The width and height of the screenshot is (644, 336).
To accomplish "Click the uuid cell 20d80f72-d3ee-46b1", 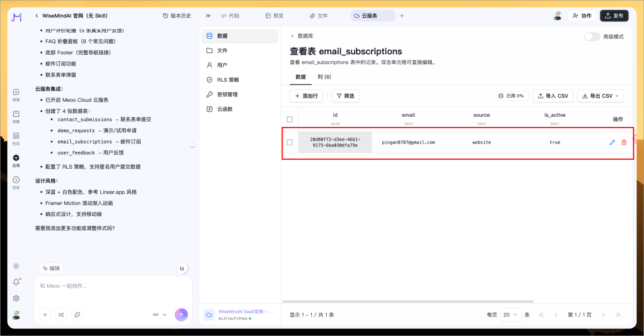I will coord(335,142).
